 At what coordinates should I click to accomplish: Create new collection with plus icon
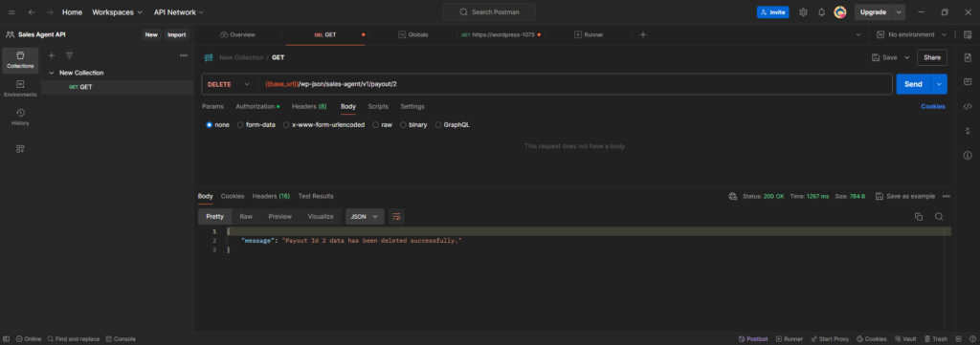coord(52,55)
